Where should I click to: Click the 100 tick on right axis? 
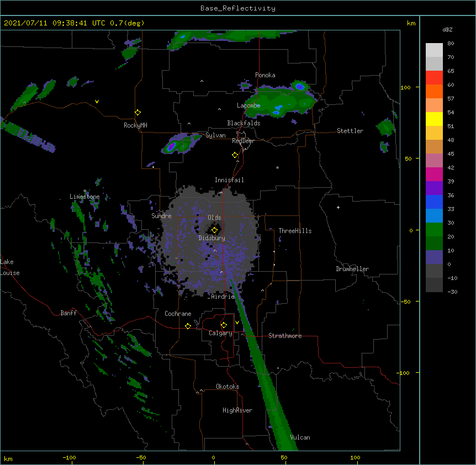coord(406,87)
